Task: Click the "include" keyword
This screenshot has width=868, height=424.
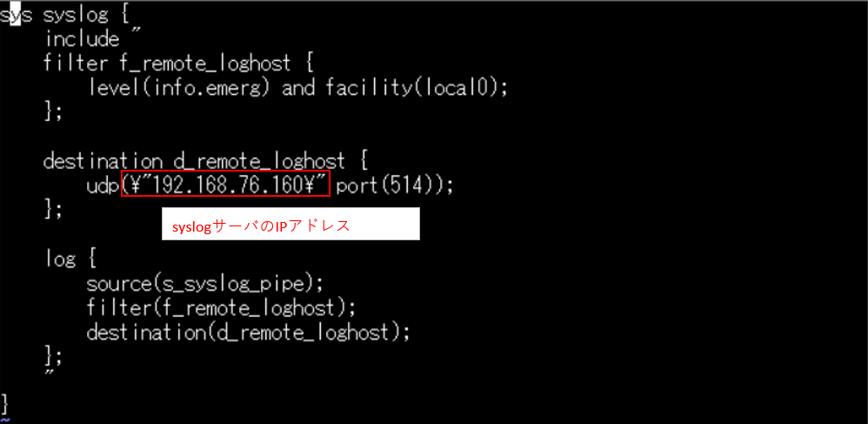Action: pos(82,39)
